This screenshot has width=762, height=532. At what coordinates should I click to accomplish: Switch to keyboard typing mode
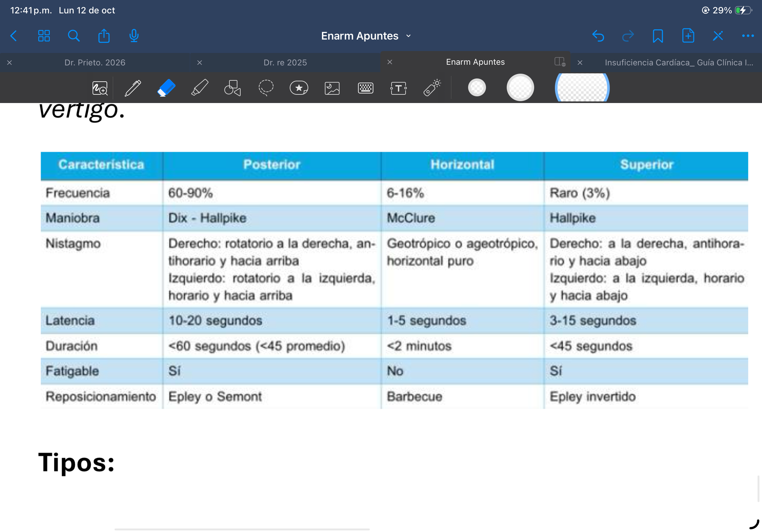[365, 88]
